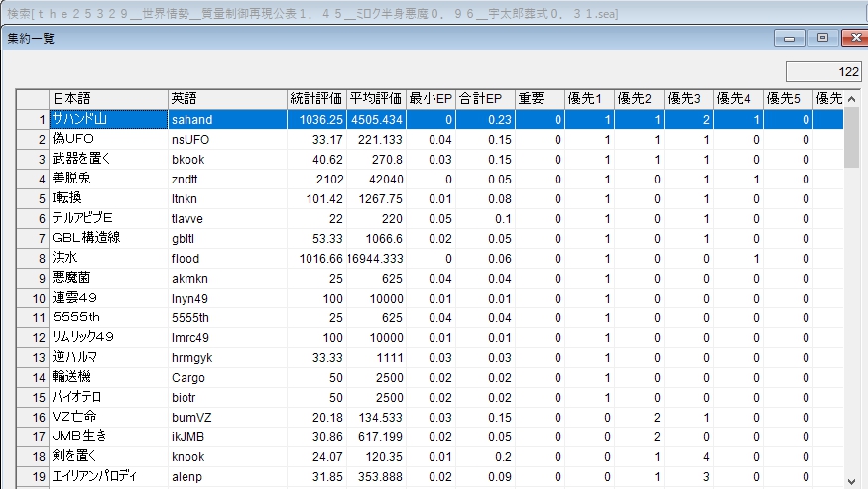This screenshot has width=868, height=489.
Task: Click the サハンド山 cell in row 1
Action: tap(108, 119)
